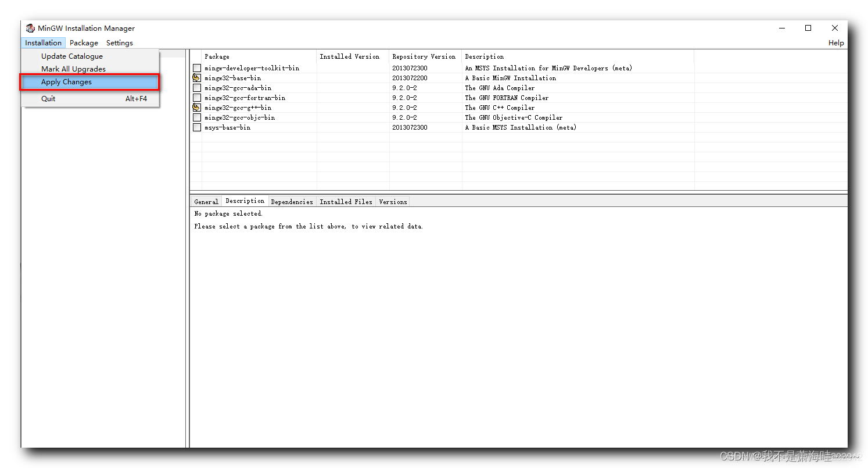The width and height of the screenshot is (868, 468).
Task: Switch to the Installed Files tab
Action: click(346, 201)
